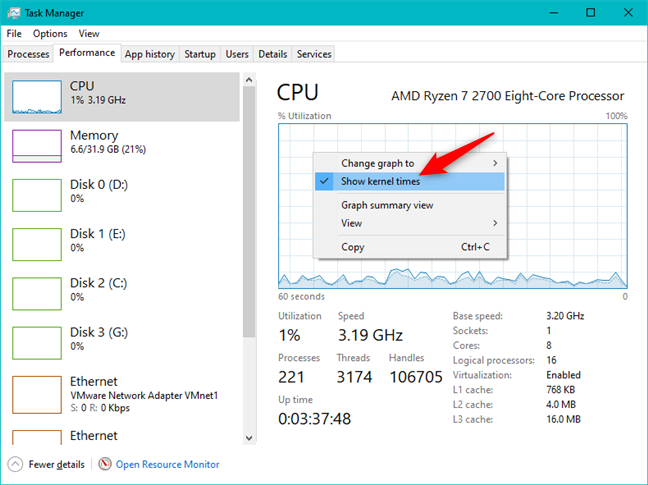Click the sidebar scrollbar thumb
This screenshot has height=485, width=648.
pyautogui.click(x=249, y=212)
